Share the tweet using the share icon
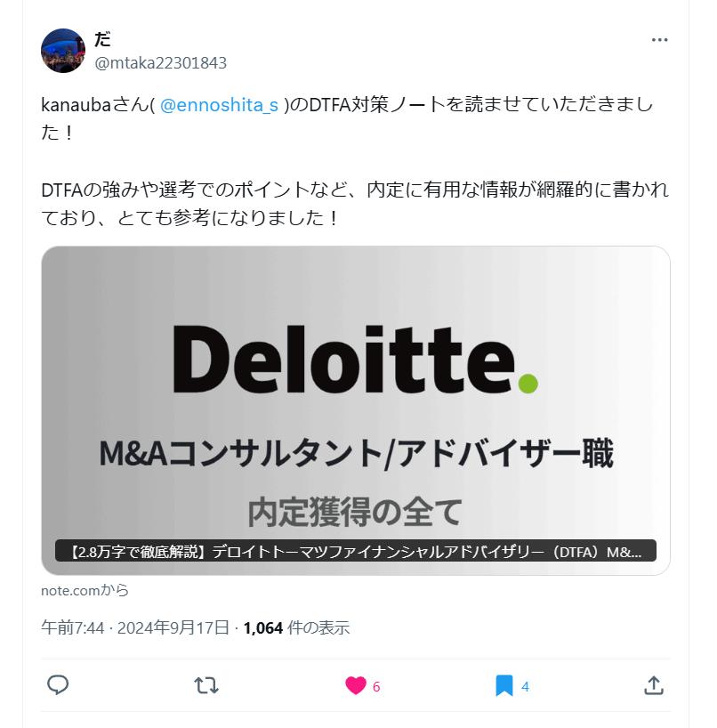Screen dimensions: 717x728 pyautogui.click(x=653, y=686)
